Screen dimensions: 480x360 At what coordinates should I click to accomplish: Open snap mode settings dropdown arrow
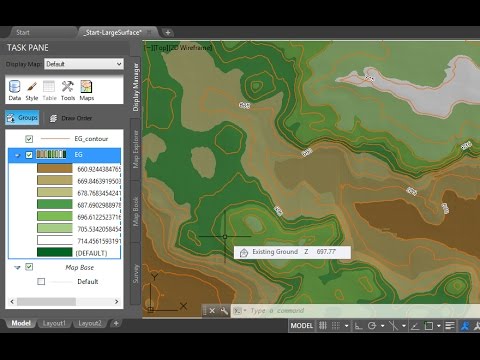346,326
